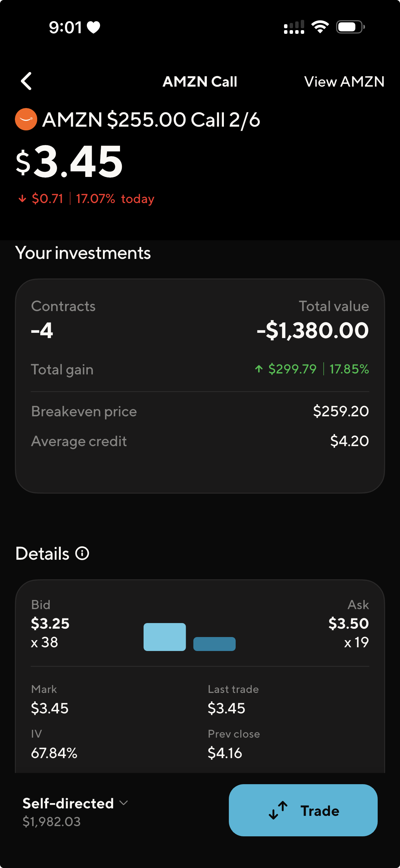The height and width of the screenshot is (868, 400).
Task: Tap the Bid price $3.25
Action: [x=50, y=623]
